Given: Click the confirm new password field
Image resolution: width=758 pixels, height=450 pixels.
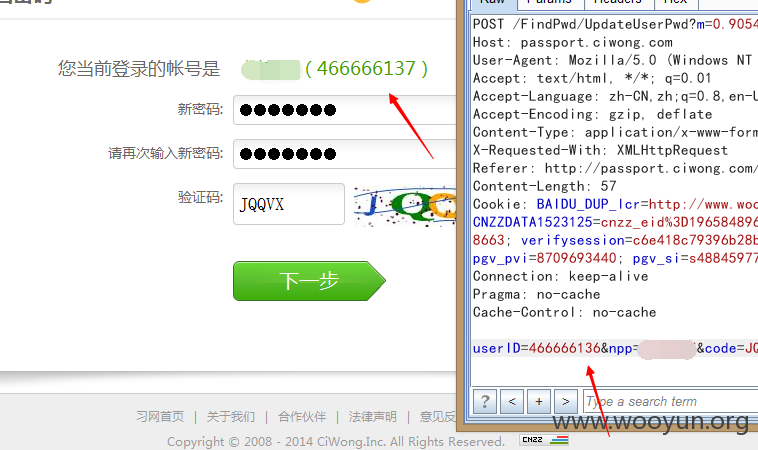Looking at the screenshot, I should [345, 154].
